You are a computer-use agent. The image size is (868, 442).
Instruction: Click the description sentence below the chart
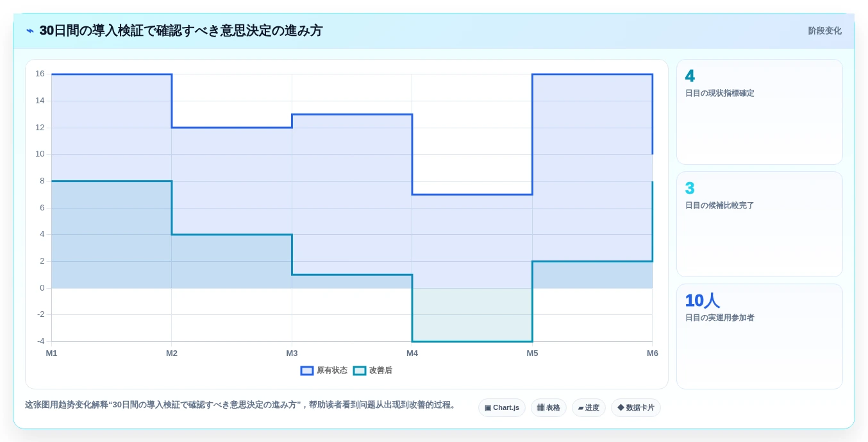(x=240, y=405)
